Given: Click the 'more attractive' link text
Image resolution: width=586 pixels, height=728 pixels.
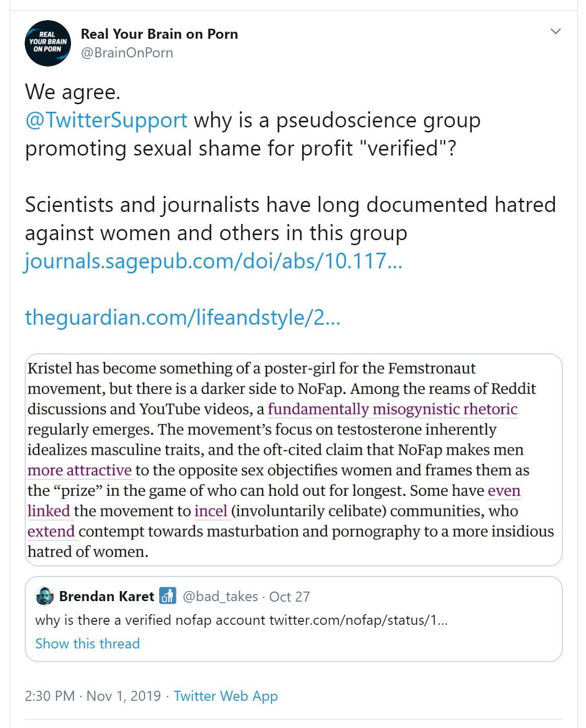Looking at the screenshot, I should [x=80, y=470].
